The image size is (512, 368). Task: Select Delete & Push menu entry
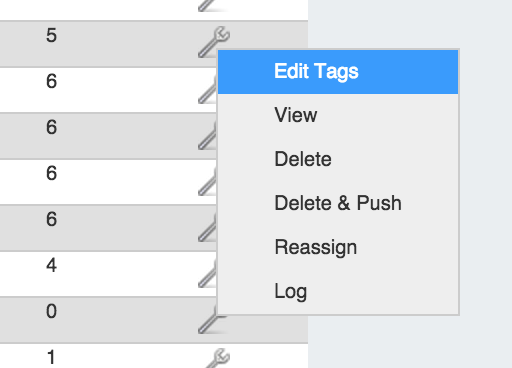click(x=338, y=203)
